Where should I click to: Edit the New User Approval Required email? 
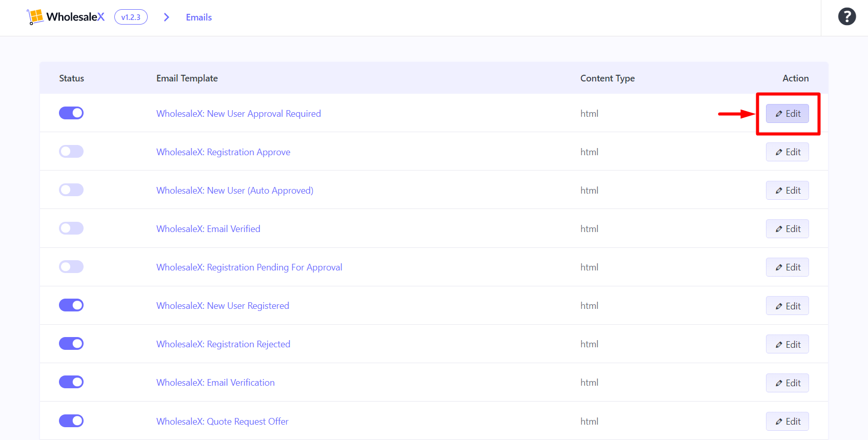[x=787, y=114]
